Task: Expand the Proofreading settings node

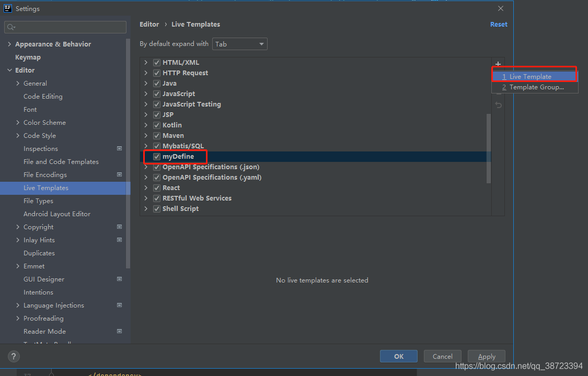Action: click(18, 319)
